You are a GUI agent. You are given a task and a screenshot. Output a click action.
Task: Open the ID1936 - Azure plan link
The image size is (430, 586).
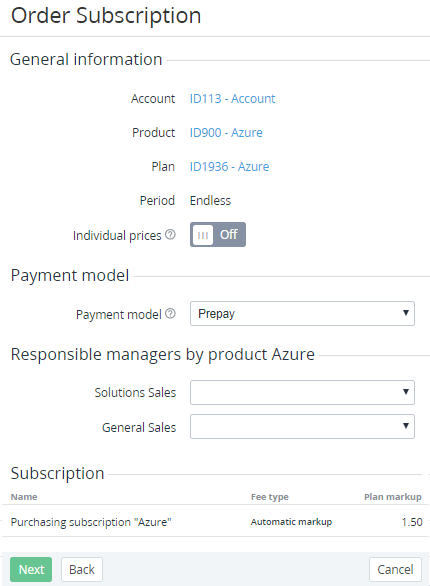(229, 167)
